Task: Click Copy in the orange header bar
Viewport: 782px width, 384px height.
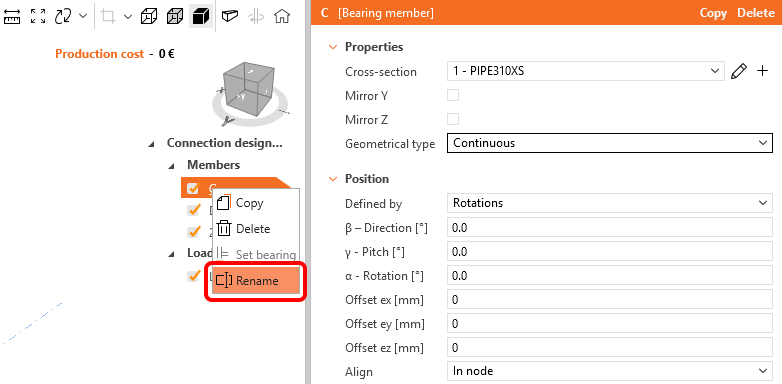Action: 713,13
